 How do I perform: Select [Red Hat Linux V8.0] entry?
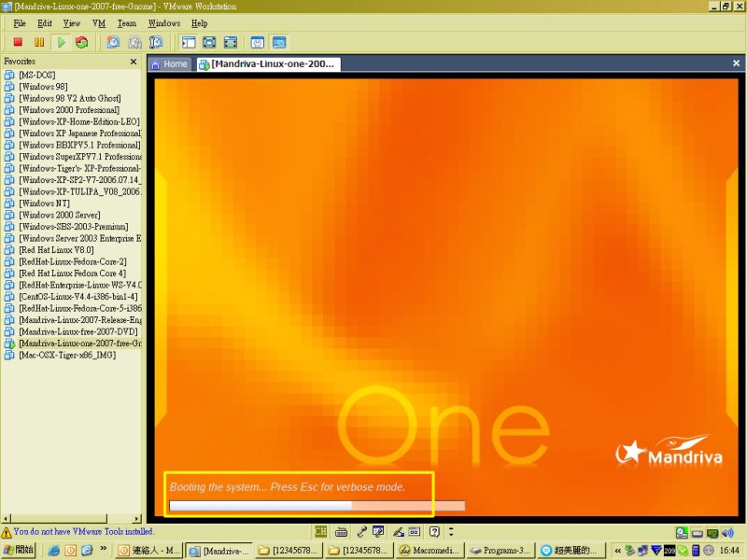point(56,250)
